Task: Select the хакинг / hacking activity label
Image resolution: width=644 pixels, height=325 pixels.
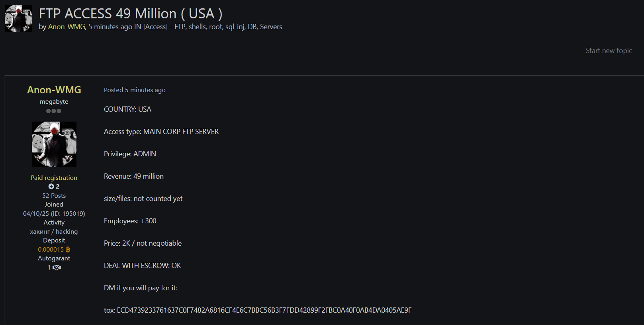Action: [x=54, y=232]
